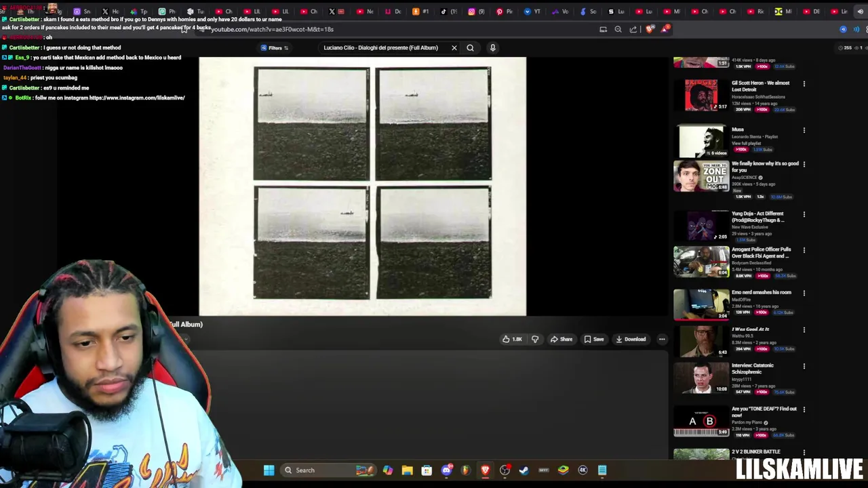Viewport: 868px width, 488px height.
Task: Open the Brave Shields lion icon
Action: pyautogui.click(x=650, y=29)
